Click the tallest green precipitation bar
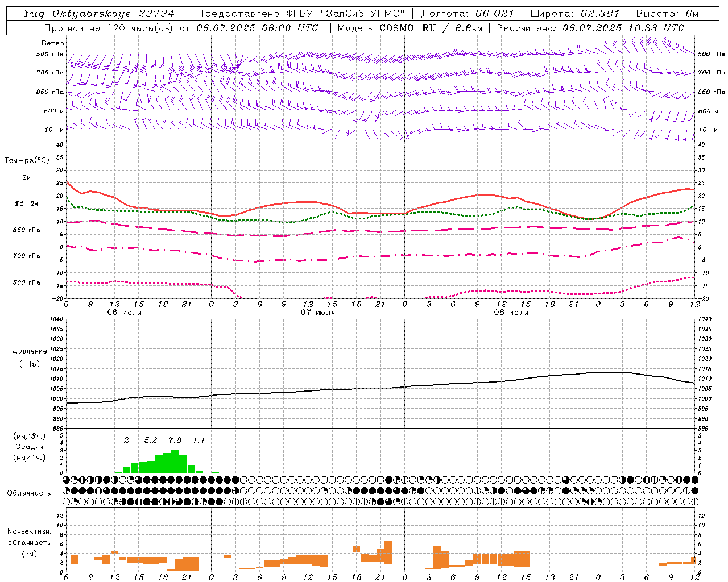Image resolution: width=728 pixels, height=582 pixels. [175, 462]
